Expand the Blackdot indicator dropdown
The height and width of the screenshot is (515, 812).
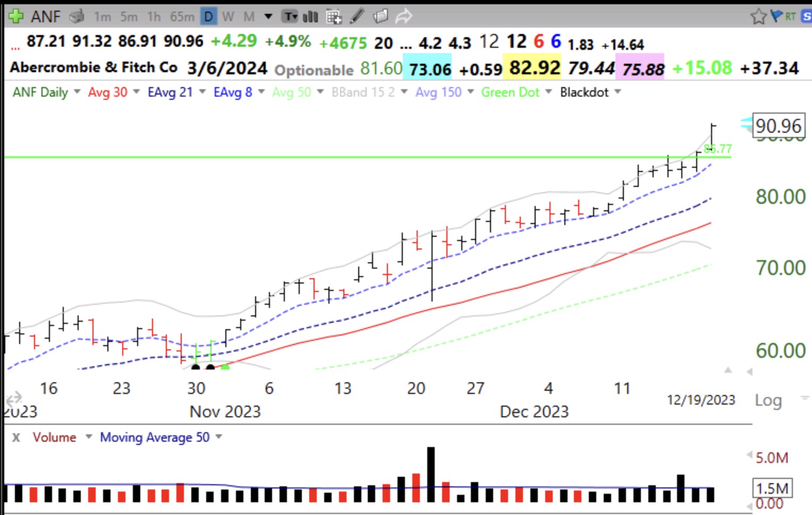click(x=618, y=92)
